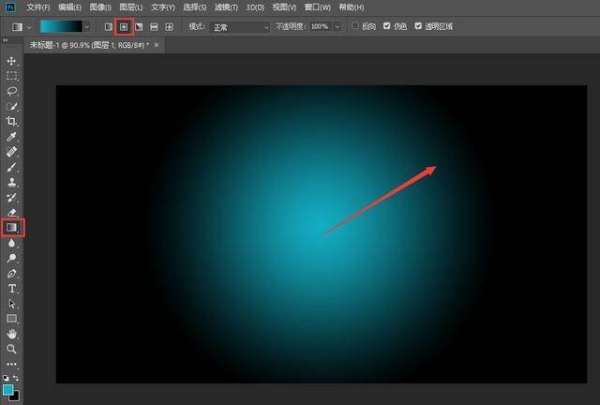This screenshot has height=405, width=600.
Task: Open gradient picker dropdown arrow
Action: point(87,27)
